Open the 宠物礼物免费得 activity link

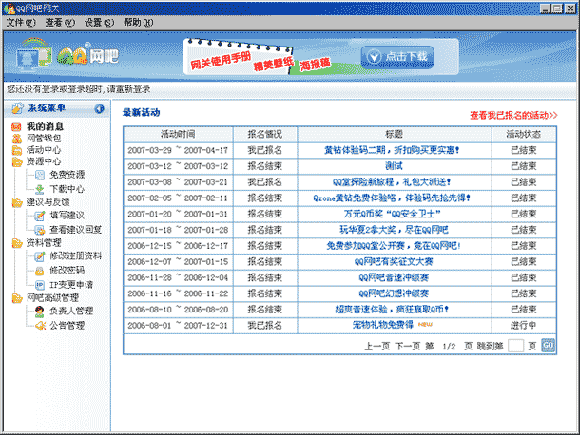pyautogui.click(x=383, y=325)
